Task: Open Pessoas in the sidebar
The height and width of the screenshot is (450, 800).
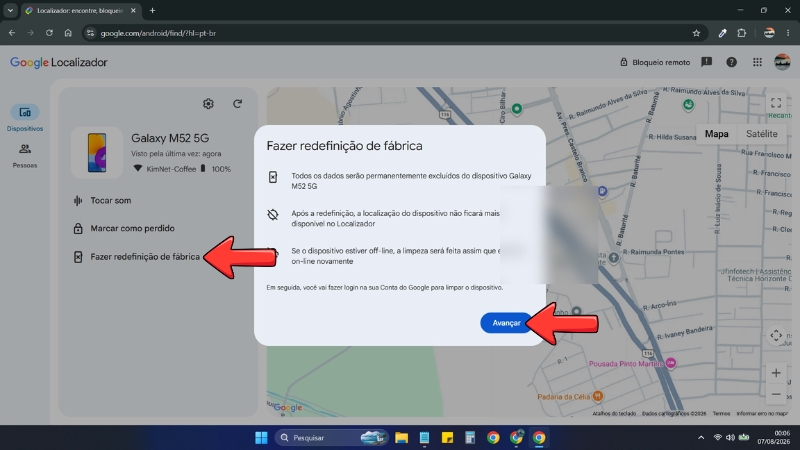Action: click(x=24, y=156)
